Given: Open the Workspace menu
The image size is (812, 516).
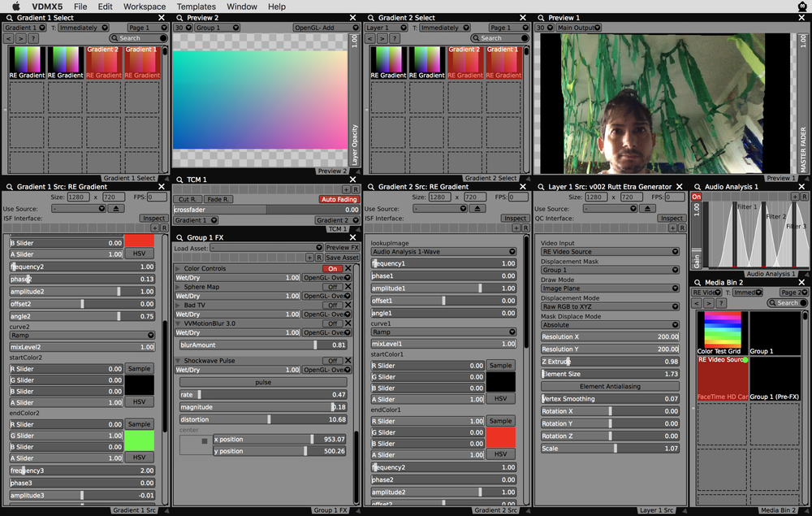Looking at the screenshot, I should (145, 7).
